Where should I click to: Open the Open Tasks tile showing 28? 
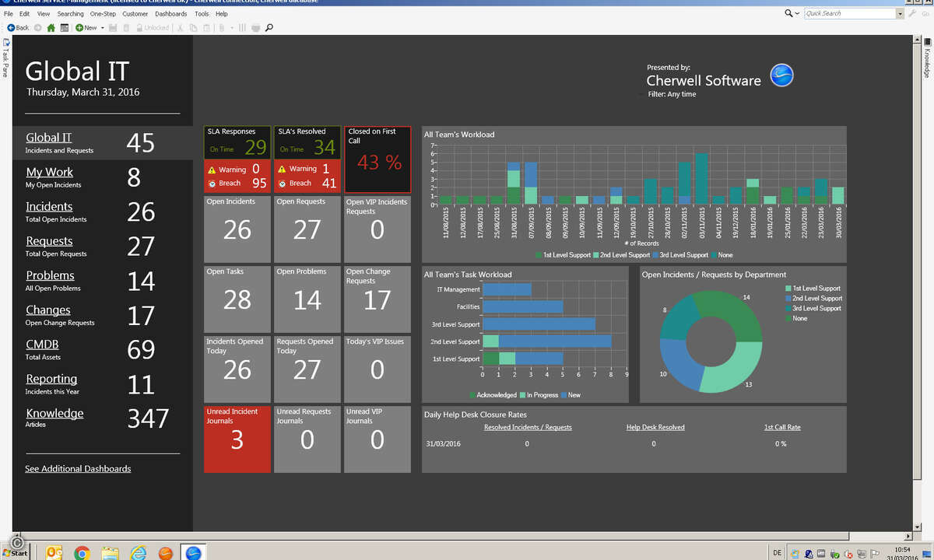(237, 299)
